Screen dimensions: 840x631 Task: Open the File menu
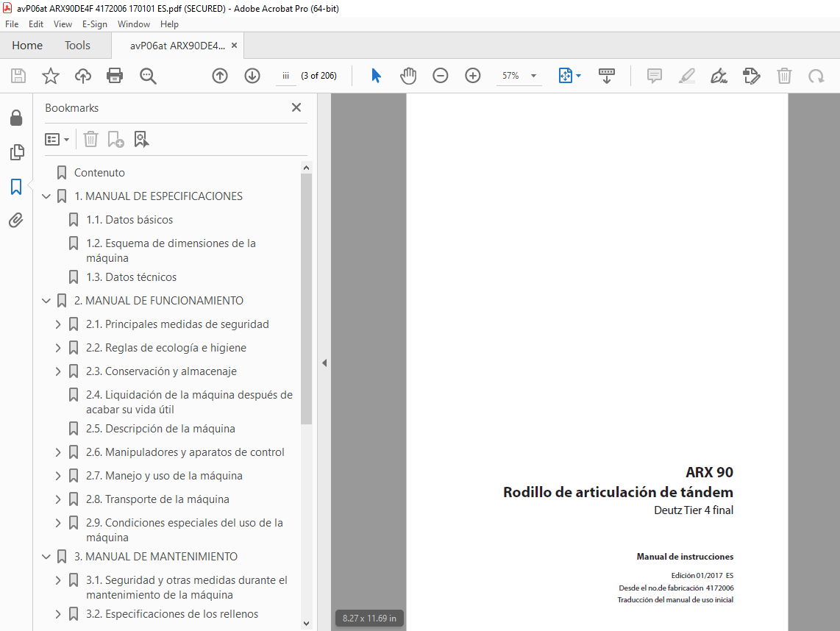coord(12,24)
